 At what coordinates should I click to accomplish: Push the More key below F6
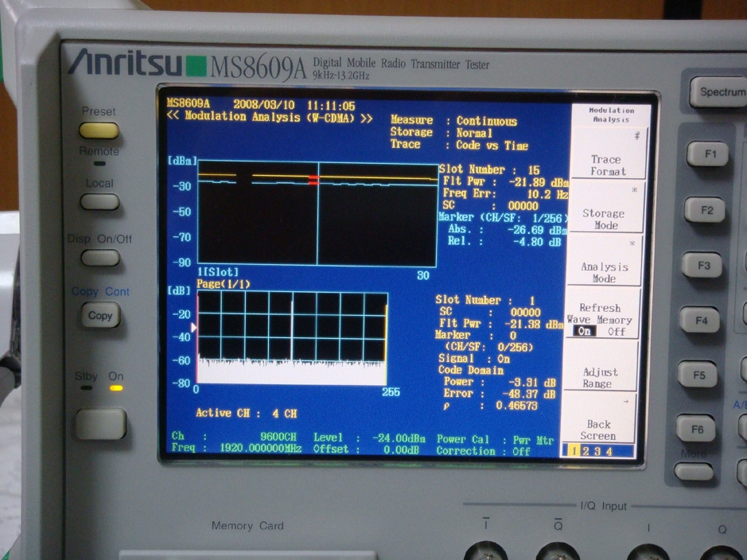click(x=694, y=472)
